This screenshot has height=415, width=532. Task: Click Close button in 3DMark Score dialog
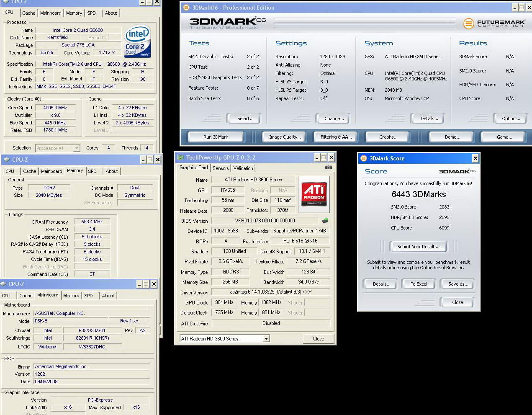(457, 302)
